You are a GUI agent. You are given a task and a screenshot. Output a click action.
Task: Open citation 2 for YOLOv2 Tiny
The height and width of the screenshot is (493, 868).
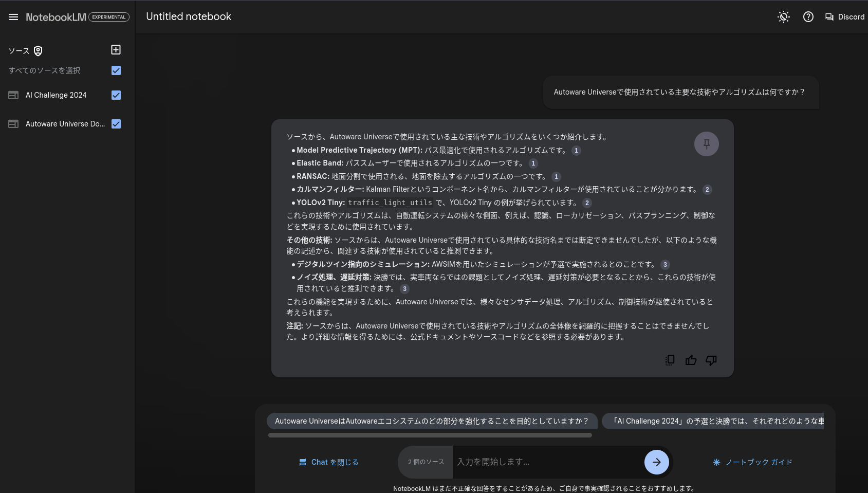587,203
